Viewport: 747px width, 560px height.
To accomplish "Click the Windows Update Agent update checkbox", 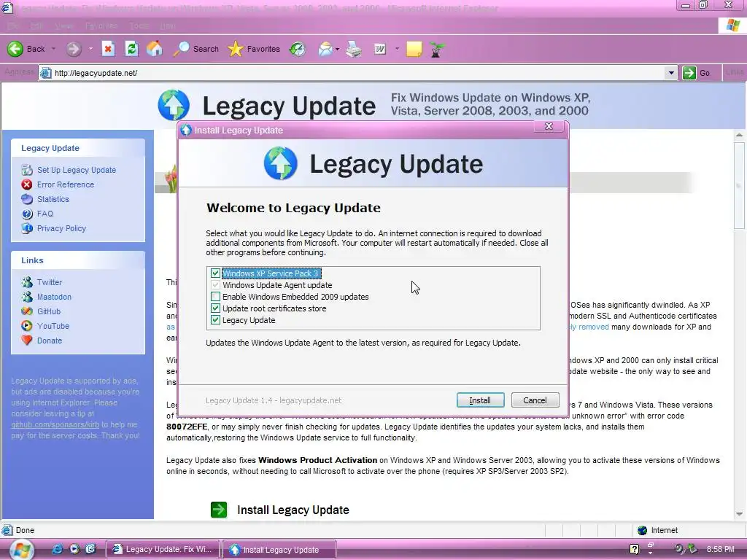I will pos(215,285).
